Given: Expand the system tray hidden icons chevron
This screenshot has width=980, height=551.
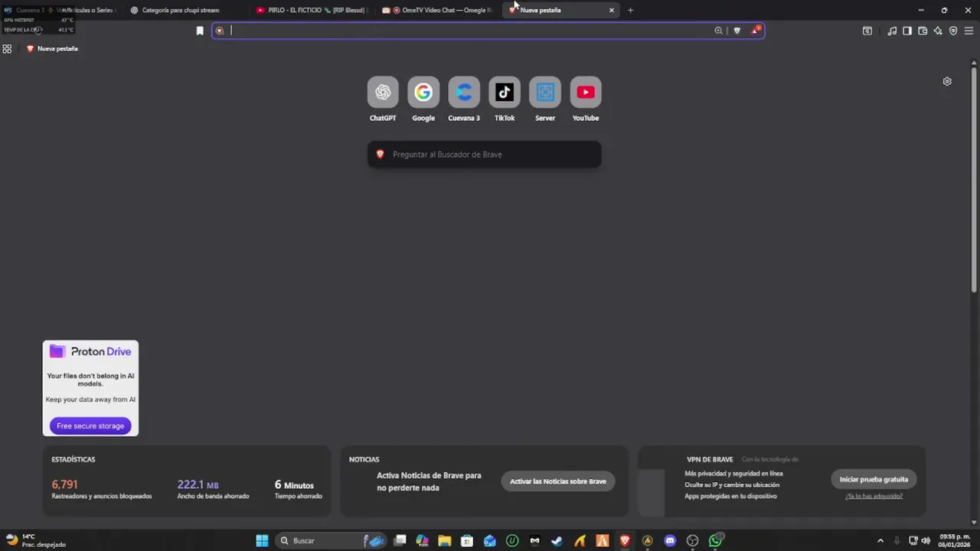Looking at the screenshot, I should coord(880,540).
